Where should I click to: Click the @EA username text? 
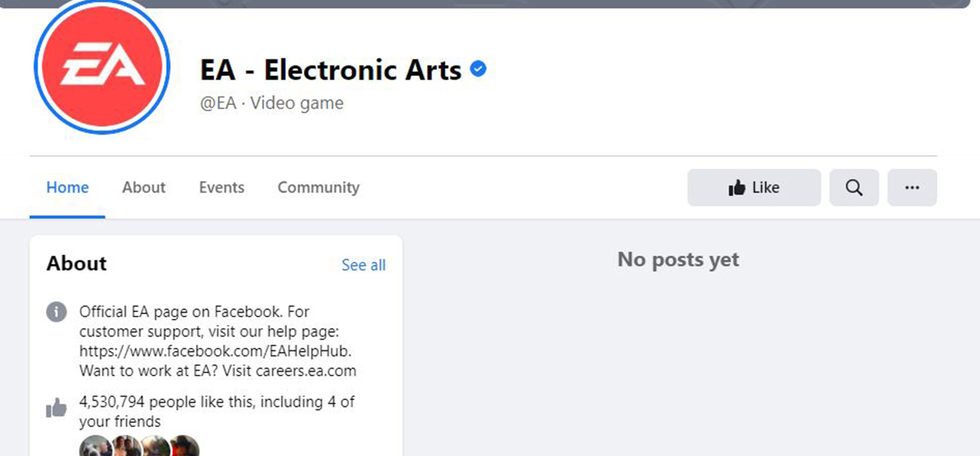point(218,103)
